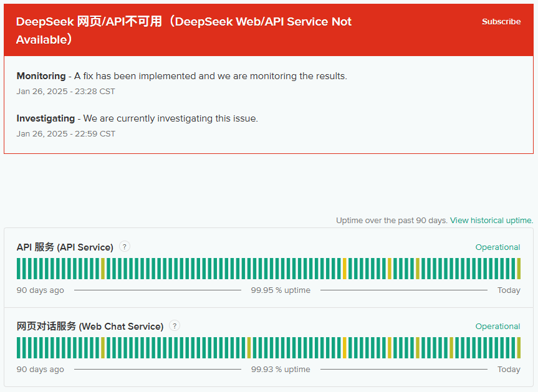Click the 'Investigating' update label
This screenshot has height=392, width=538.
click(46, 118)
